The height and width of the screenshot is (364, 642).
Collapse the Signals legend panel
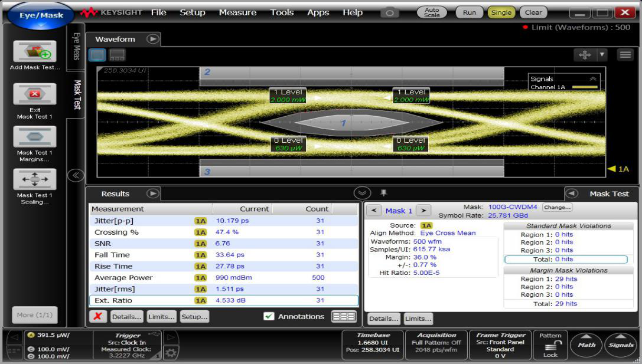[x=593, y=78]
